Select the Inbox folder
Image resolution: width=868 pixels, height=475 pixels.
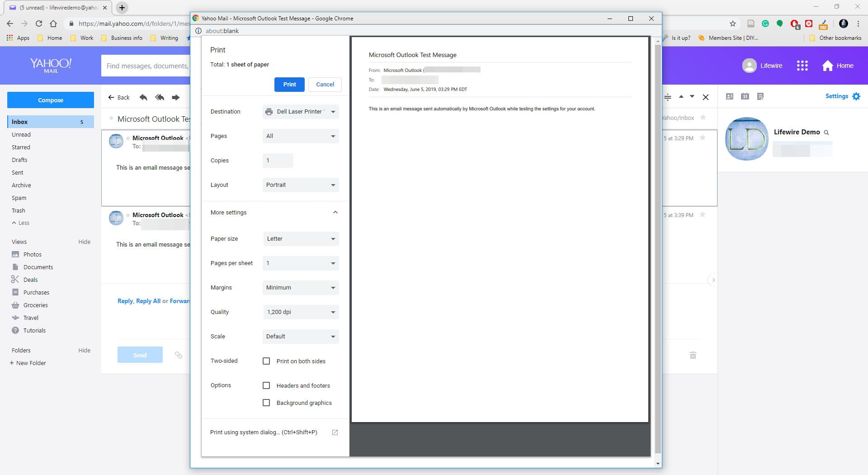tap(51, 122)
